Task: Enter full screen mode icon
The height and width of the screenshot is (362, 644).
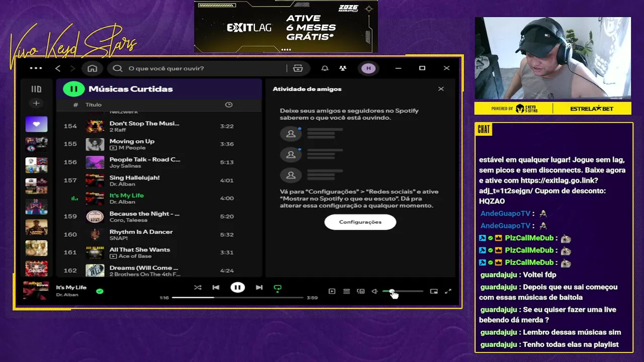Action: tap(448, 291)
